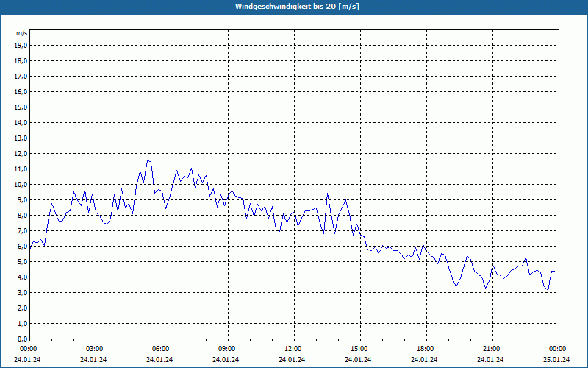Click the '13,0' y-axis label
588x368 pixels.
coord(21,138)
